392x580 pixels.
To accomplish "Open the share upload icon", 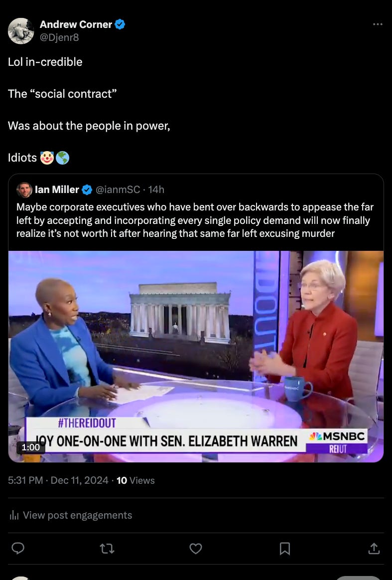I will pyautogui.click(x=374, y=548).
